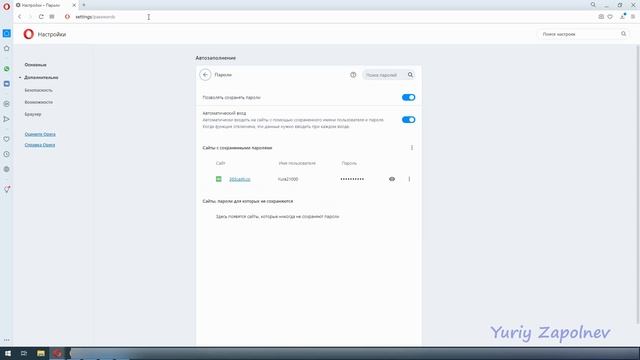Open more options for saved passwords list
Screen dimensions: 640x360
(x=411, y=148)
